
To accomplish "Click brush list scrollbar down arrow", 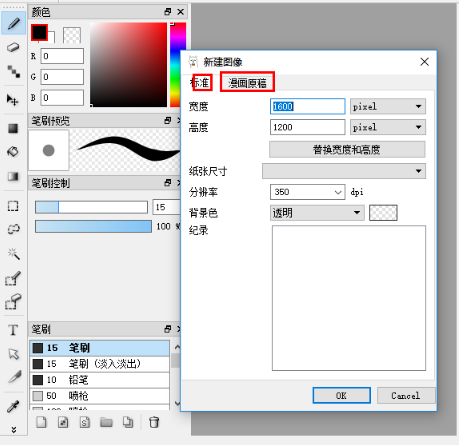I will pos(177,403).
